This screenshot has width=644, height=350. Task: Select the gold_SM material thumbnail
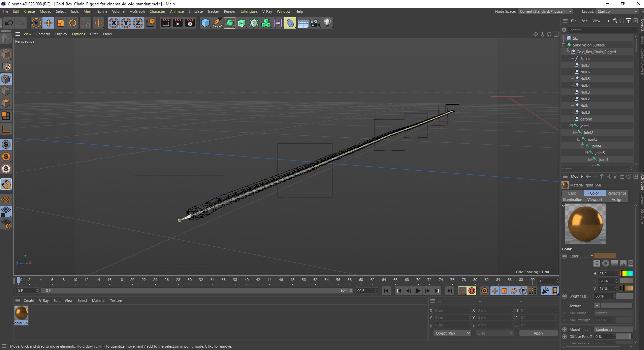[x=21, y=313]
